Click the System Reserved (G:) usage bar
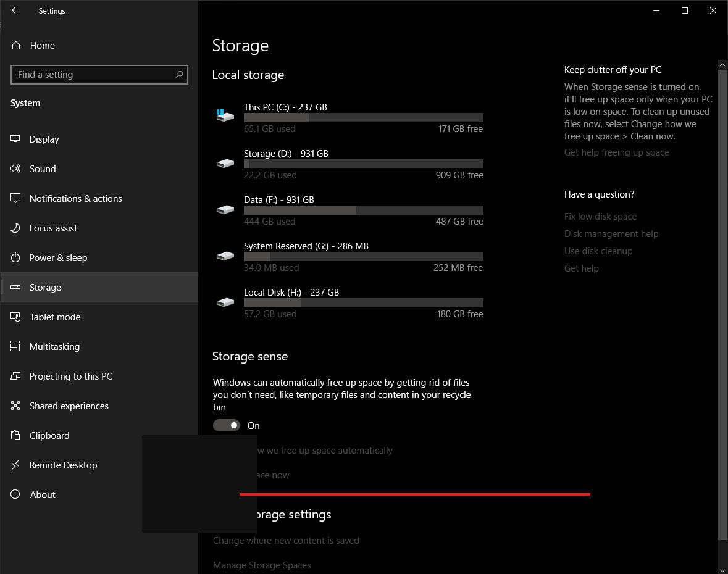This screenshot has height=574, width=728. point(364,257)
